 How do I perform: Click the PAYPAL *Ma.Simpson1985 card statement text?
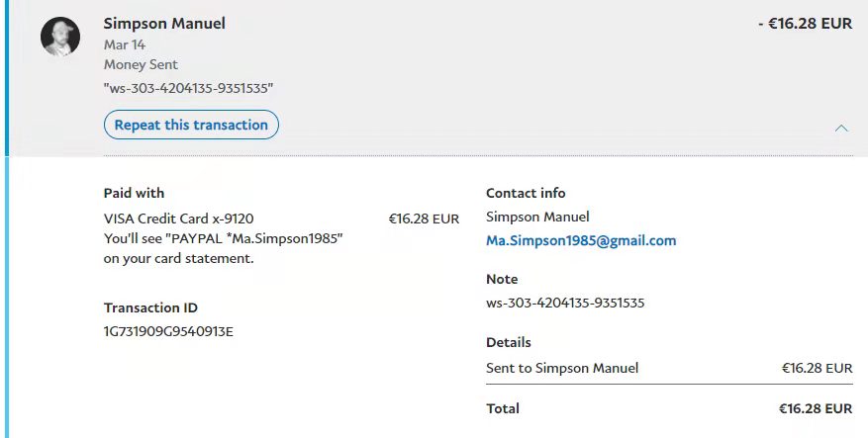(223, 239)
